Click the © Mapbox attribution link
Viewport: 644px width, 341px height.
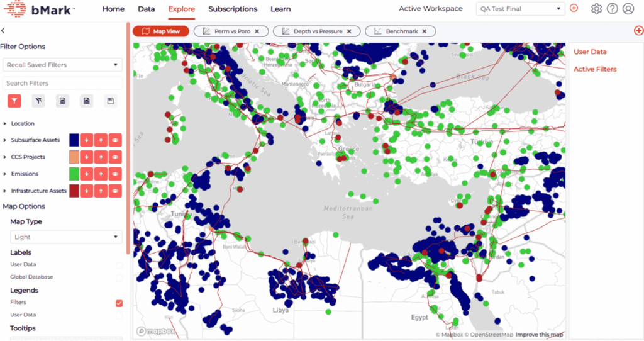pyautogui.click(x=449, y=335)
